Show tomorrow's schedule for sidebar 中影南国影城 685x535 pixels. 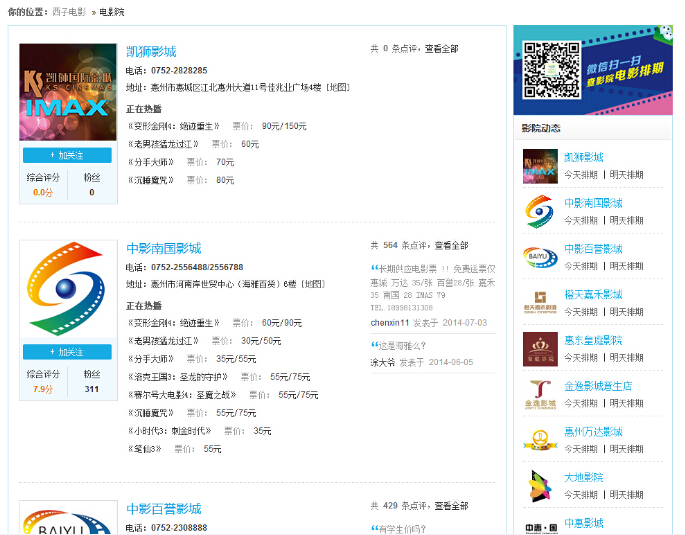[626, 220]
